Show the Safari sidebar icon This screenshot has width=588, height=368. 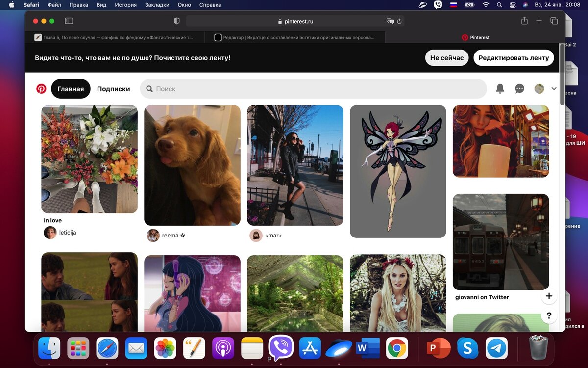click(x=69, y=21)
